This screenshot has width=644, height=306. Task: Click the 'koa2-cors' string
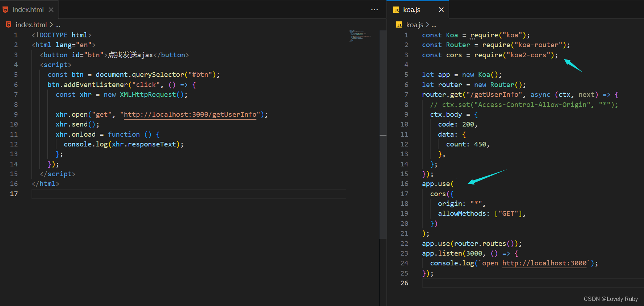click(528, 55)
